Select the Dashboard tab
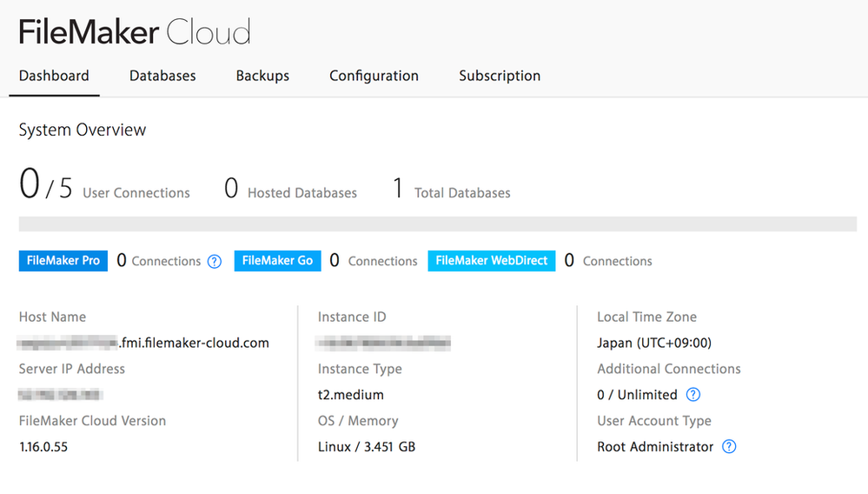Image resolution: width=868 pixels, height=494 pixels. click(54, 76)
